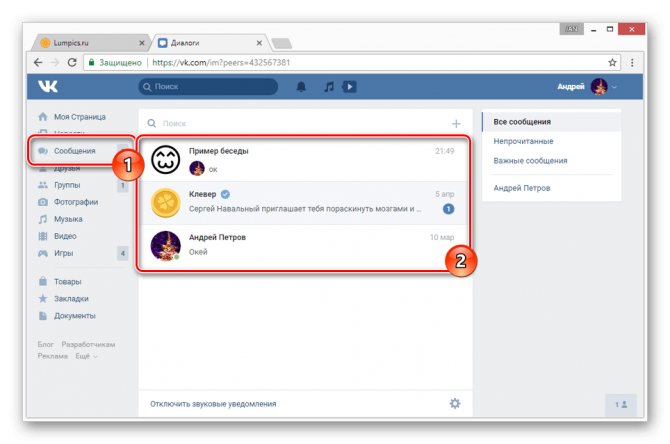Click the online friends counter at bottom right
Viewport: 670px width, 444px height.
pos(621,404)
